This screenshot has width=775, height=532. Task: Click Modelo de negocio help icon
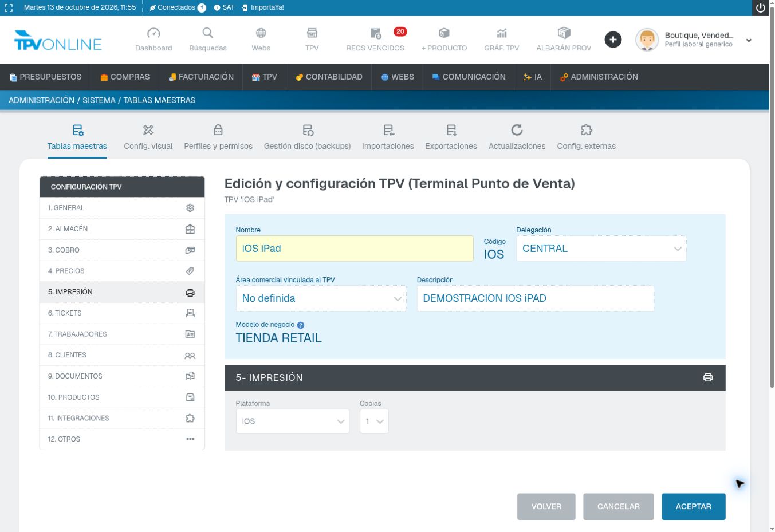301,325
